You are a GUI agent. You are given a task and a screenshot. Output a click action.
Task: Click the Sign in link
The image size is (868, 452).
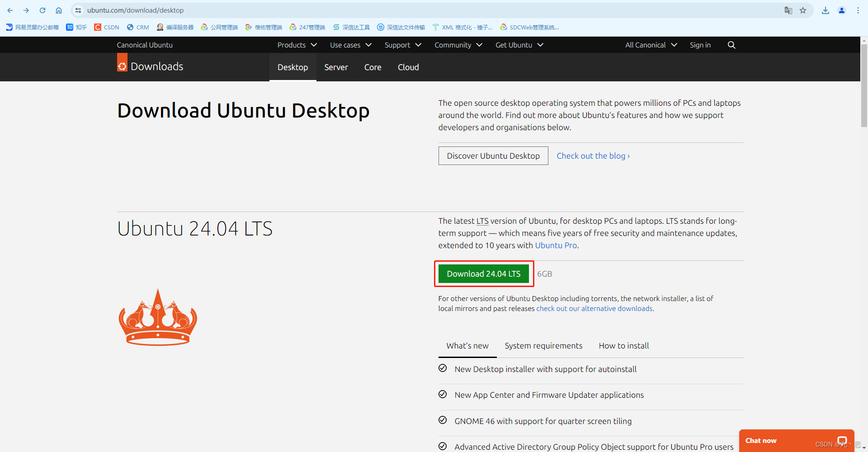pyautogui.click(x=700, y=45)
